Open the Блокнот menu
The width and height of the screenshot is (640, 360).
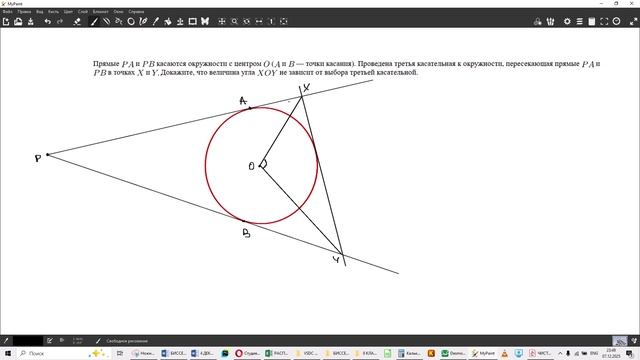100,11
